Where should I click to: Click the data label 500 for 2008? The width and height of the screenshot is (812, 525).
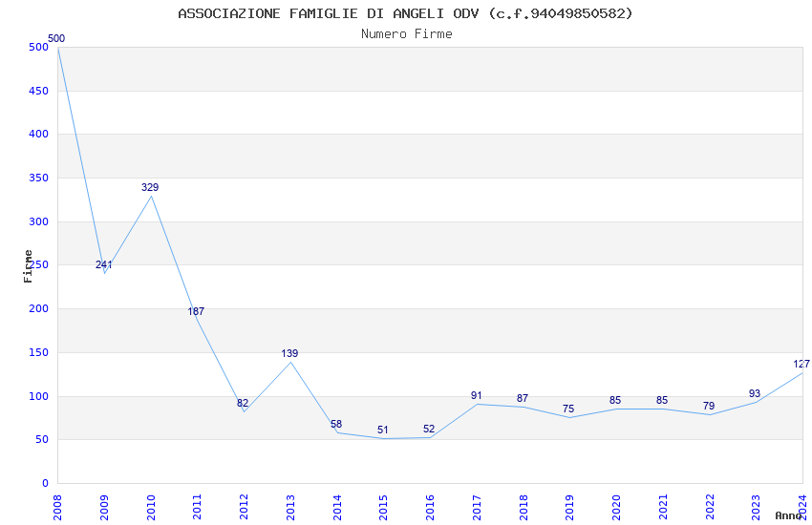click(x=56, y=38)
